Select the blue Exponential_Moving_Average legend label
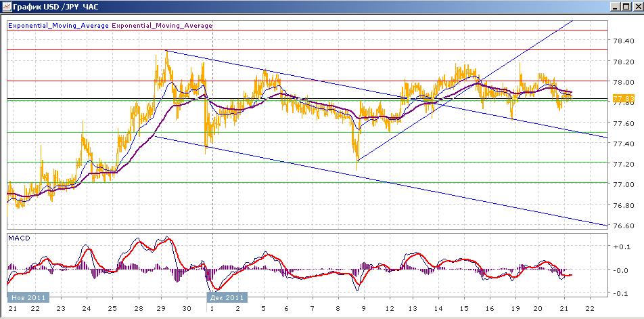Screen dimensions: 644x319 point(58,26)
